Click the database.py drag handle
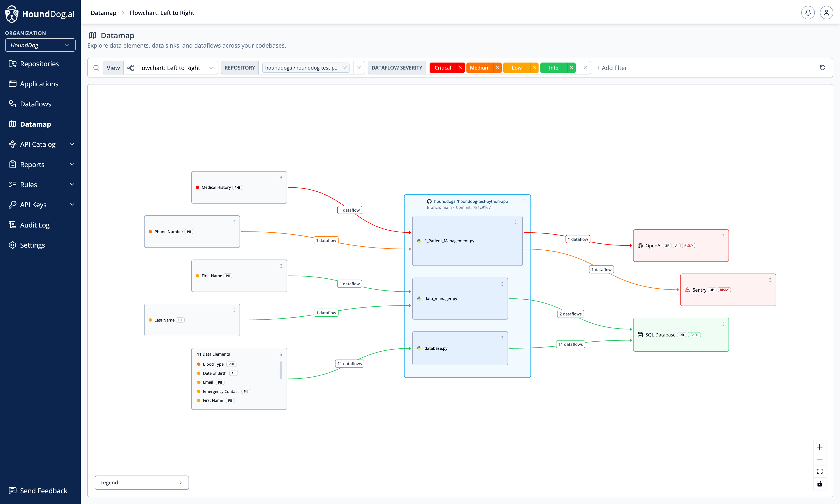Viewport: 840px width, 504px height. tap(501, 338)
